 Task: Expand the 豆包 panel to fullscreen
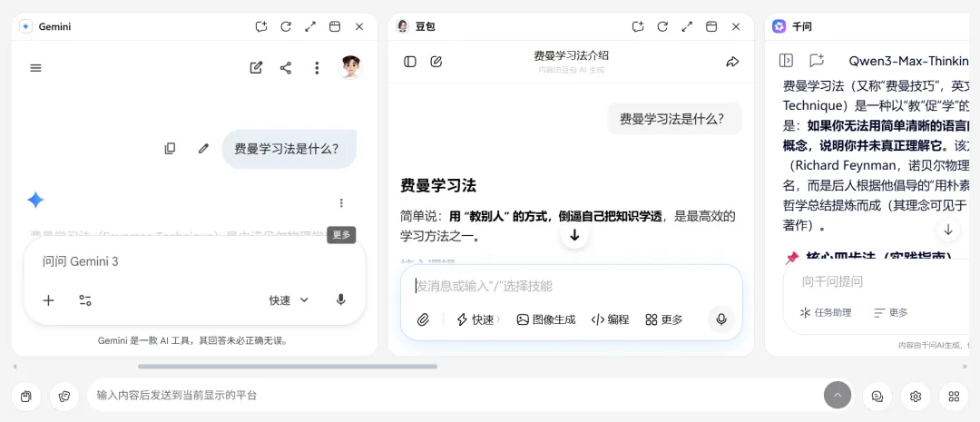pos(687,27)
